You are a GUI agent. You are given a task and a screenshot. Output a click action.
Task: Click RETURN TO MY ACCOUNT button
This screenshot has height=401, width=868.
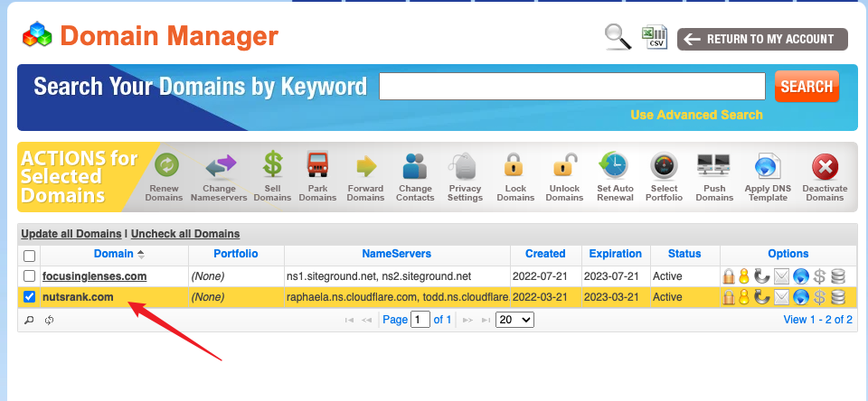762,39
